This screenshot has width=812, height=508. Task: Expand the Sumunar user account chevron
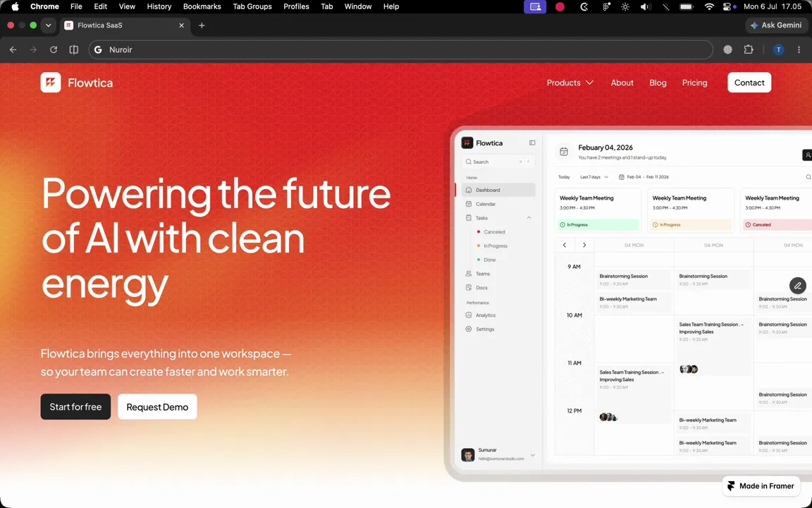pyautogui.click(x=532, y=455)
